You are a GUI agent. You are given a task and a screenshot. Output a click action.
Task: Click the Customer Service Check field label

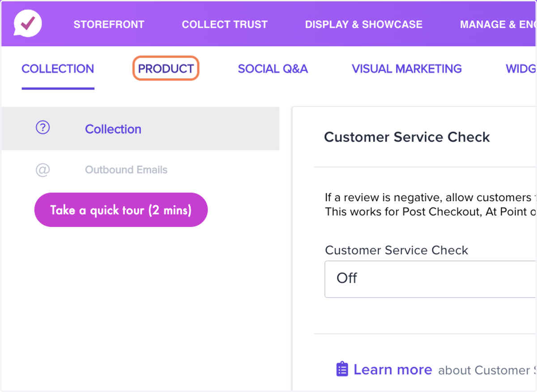pyautogui.click(x=396, y=250)
